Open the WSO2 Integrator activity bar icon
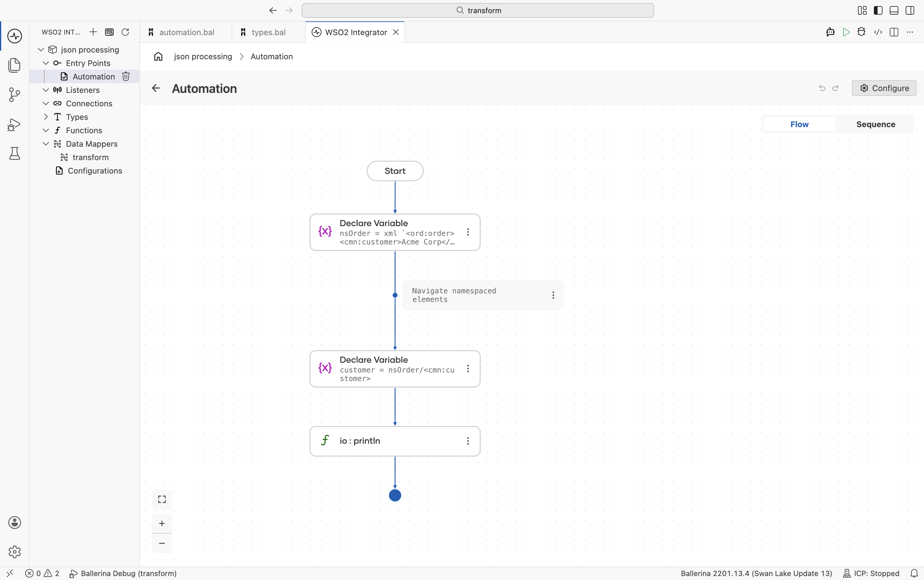Viewport: 924px width, 580px height. pos(15,36)
